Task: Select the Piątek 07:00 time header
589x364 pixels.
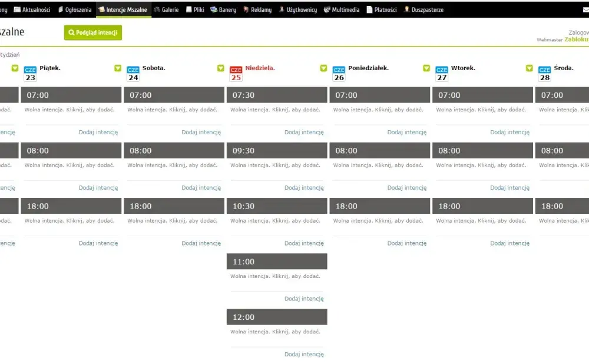Action: 71,95
